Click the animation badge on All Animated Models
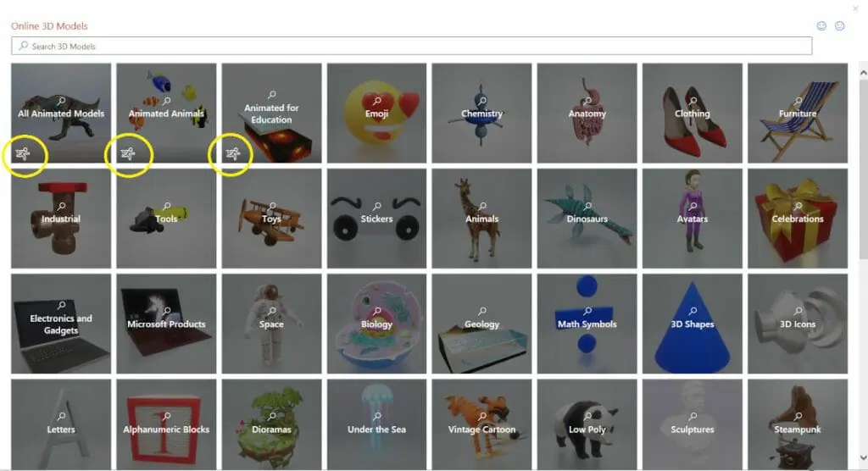The image size is (868, 471). coord(23,154)
